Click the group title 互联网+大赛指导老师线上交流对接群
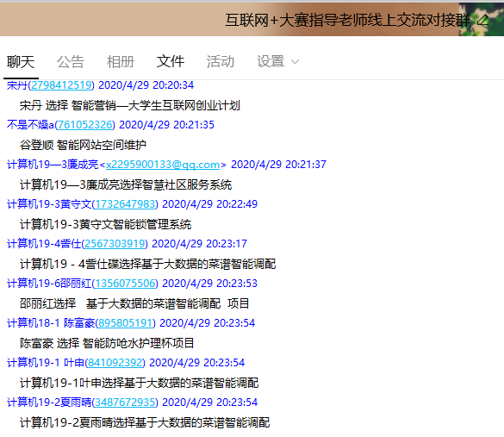The image size is (504, 437). 347,20
